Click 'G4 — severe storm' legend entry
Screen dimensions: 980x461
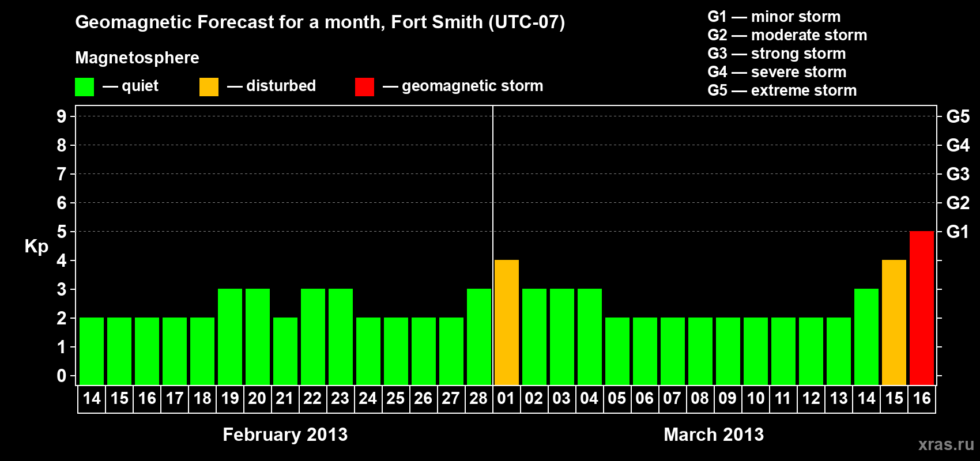(777, 72)
